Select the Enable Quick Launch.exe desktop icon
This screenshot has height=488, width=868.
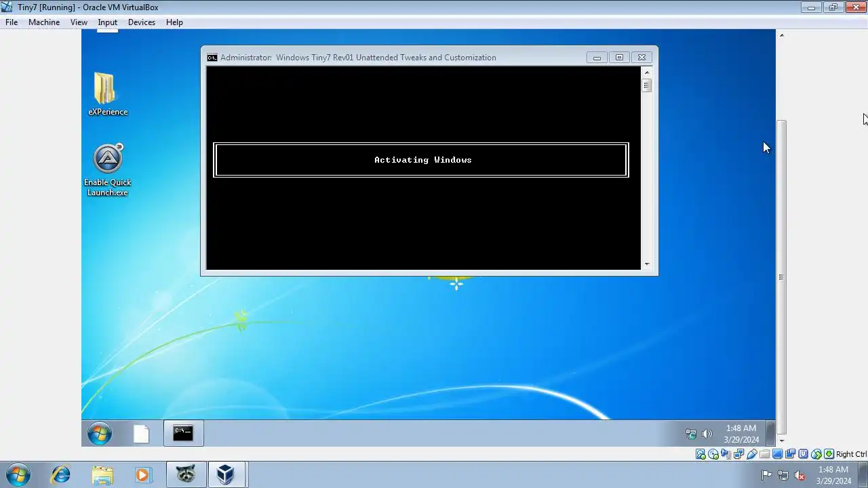pos(107,170)
